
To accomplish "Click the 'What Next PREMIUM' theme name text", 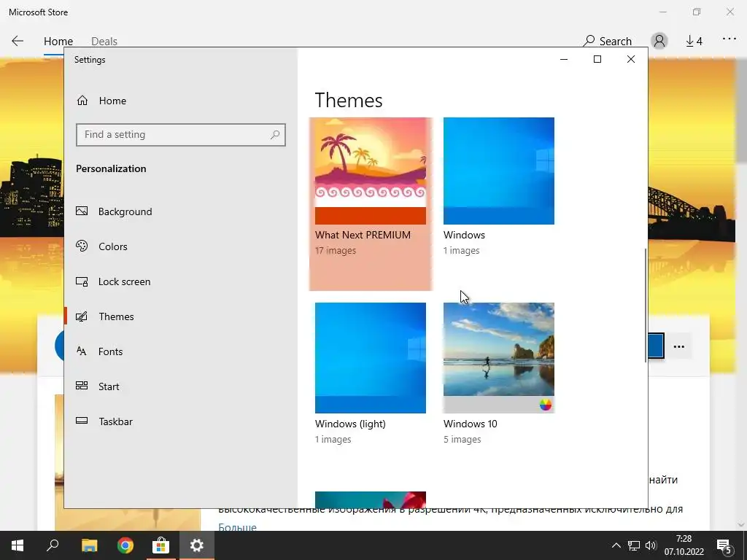I will [x=363, y=235].
